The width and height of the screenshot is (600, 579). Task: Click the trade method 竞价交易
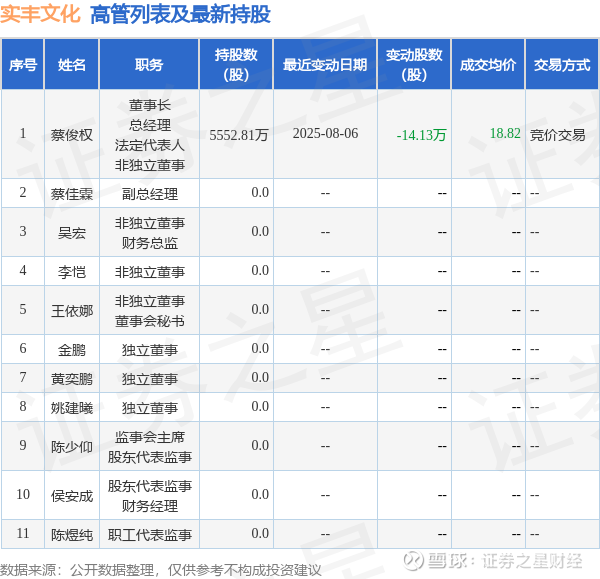[558, 135]
